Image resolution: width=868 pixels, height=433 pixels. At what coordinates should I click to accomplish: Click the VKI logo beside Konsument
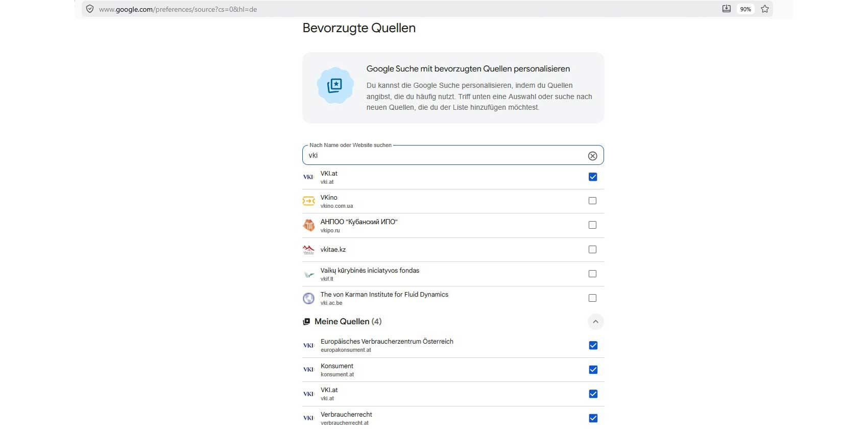(x=308, y=370)
